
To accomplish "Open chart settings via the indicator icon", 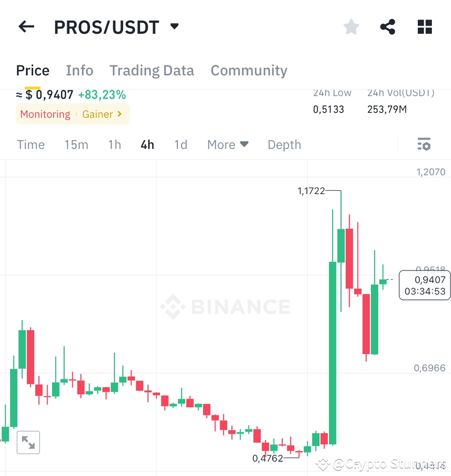I will (x=424, y=144).
